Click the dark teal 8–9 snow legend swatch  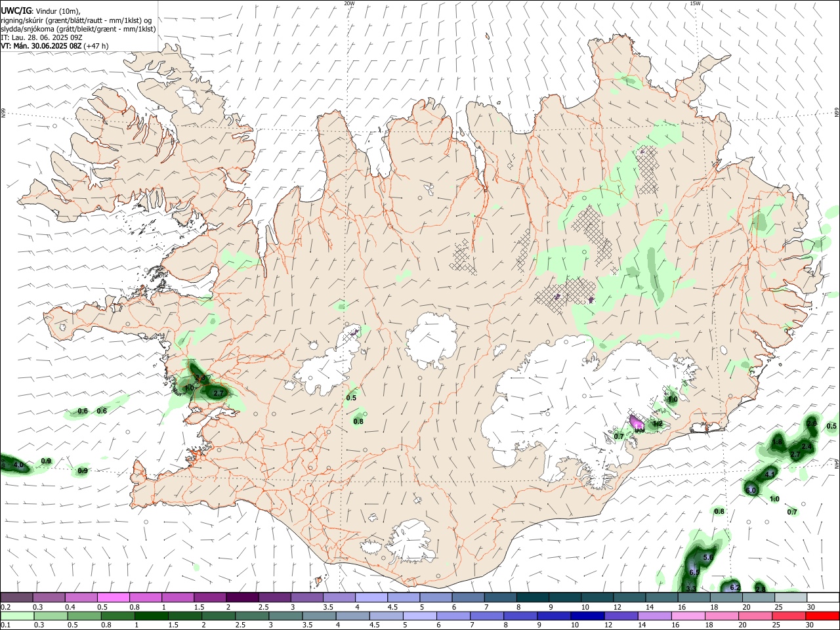coord(532,598)
